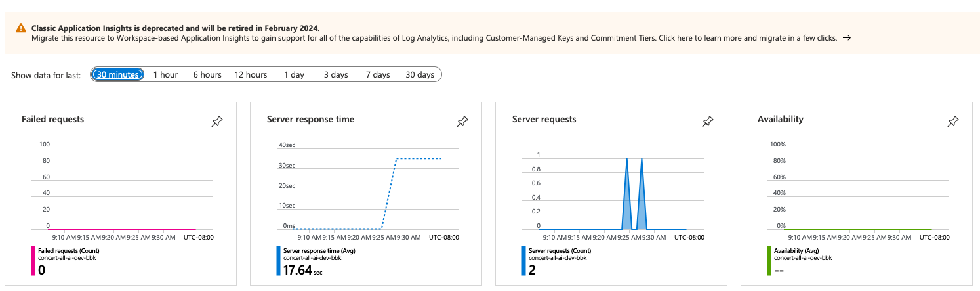Image resolution: width=980 pixels, height=291 pixels.
Task: Open the Classic Application Insights deprecation notice
Action: [x=176, y=28]
